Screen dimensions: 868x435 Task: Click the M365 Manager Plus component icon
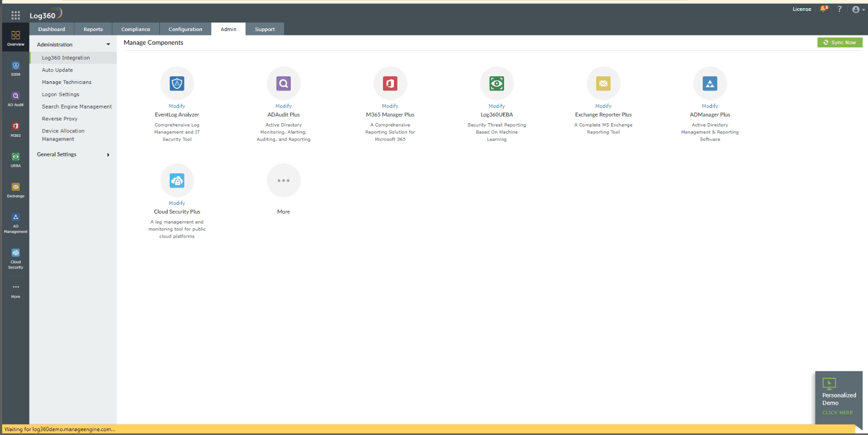tap(390, 83)
